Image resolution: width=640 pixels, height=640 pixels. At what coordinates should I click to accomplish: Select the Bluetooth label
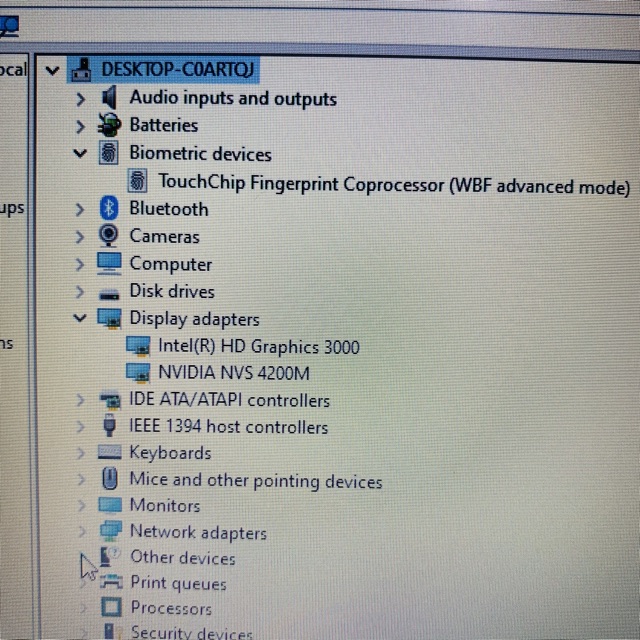[169, 209]
